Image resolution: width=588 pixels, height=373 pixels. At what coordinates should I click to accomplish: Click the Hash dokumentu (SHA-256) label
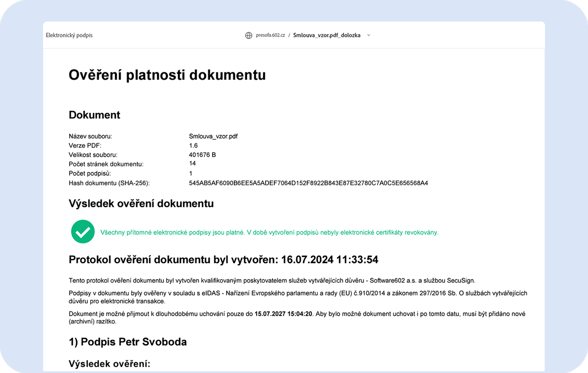click(109, 183)
